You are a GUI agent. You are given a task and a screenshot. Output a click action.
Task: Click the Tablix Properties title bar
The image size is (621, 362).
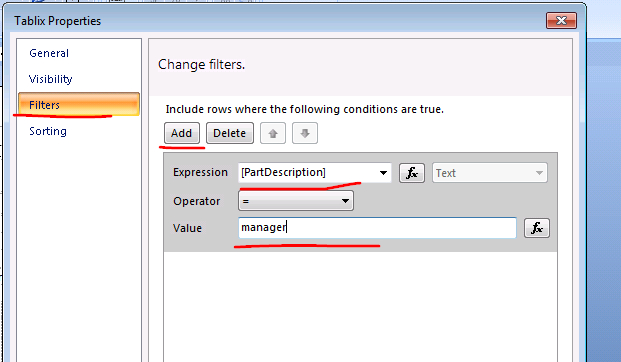pyautogui.click(x=277, y=21)
